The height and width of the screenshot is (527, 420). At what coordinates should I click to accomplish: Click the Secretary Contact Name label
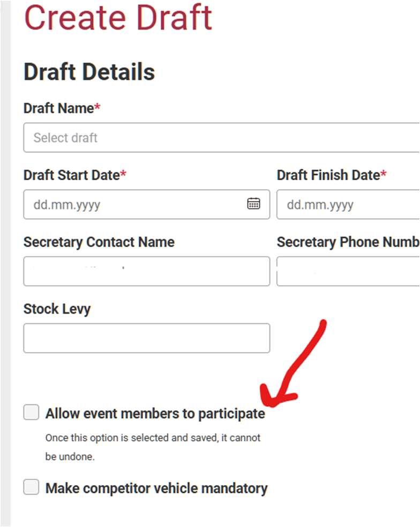coord(99,242)
